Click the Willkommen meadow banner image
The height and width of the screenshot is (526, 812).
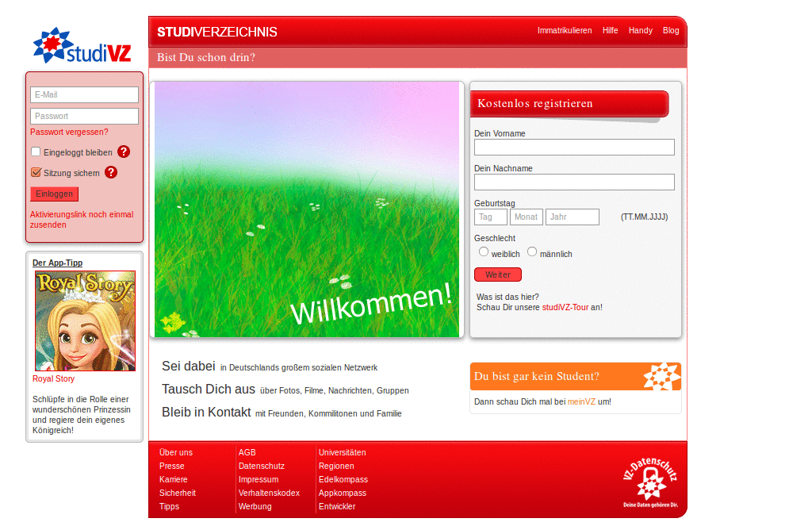tap(307, 209)
